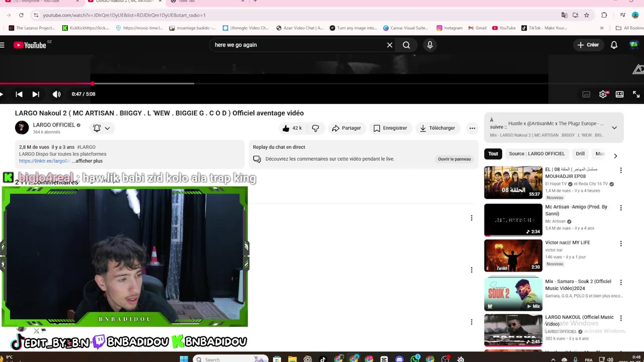644x362 pixels.
Task: Show hidden system tray icons
Action: tap(553, 359)
